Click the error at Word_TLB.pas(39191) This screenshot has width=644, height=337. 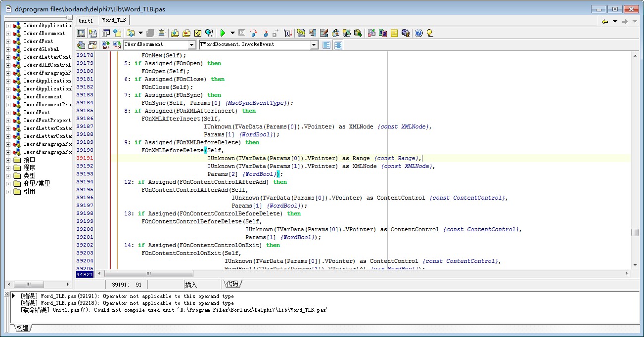coord(127,296)
